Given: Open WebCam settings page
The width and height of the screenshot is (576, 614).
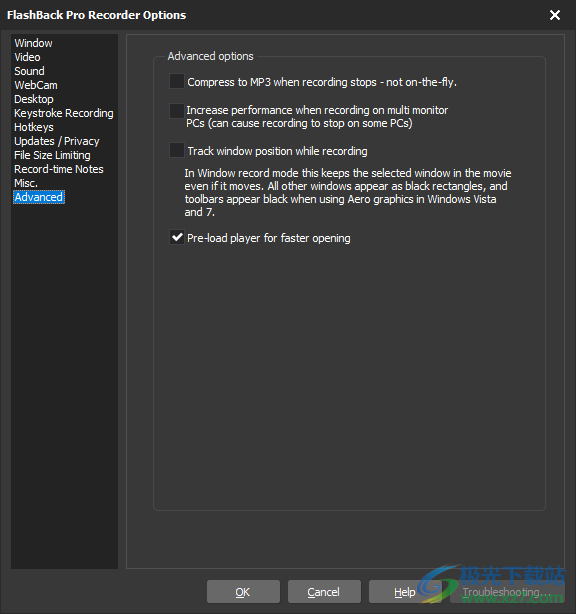Looking at the screenshot, I should [36, 85].
